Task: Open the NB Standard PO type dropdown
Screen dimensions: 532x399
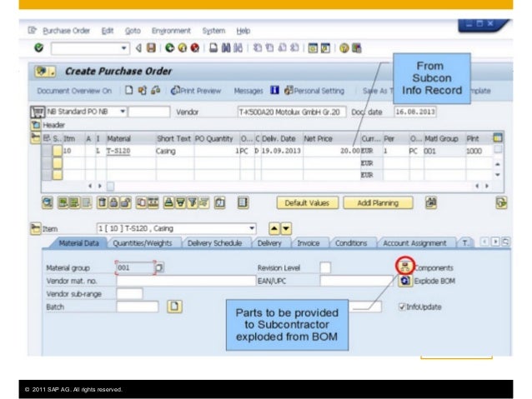Action: tap(123, 112)
